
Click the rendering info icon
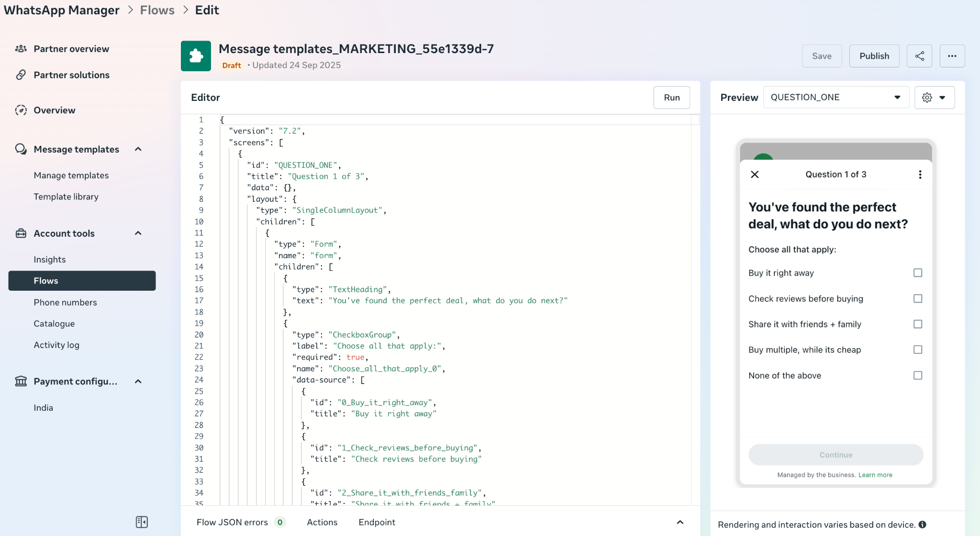922,525
